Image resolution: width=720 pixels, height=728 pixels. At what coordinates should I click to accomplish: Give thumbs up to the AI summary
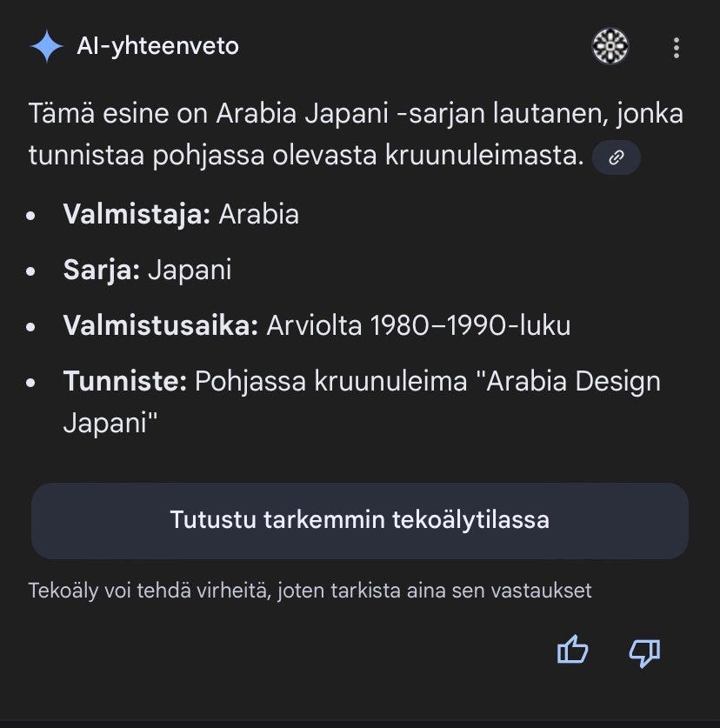point(572,651)
